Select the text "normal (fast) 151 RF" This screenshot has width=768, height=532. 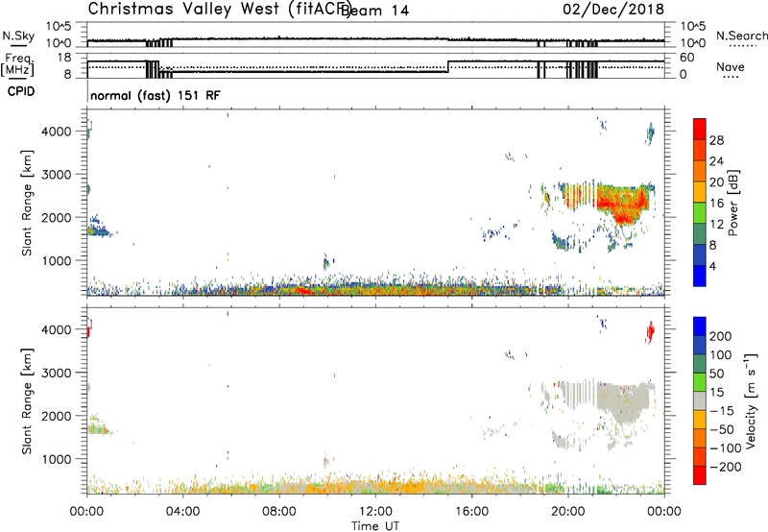pos(156,95)
